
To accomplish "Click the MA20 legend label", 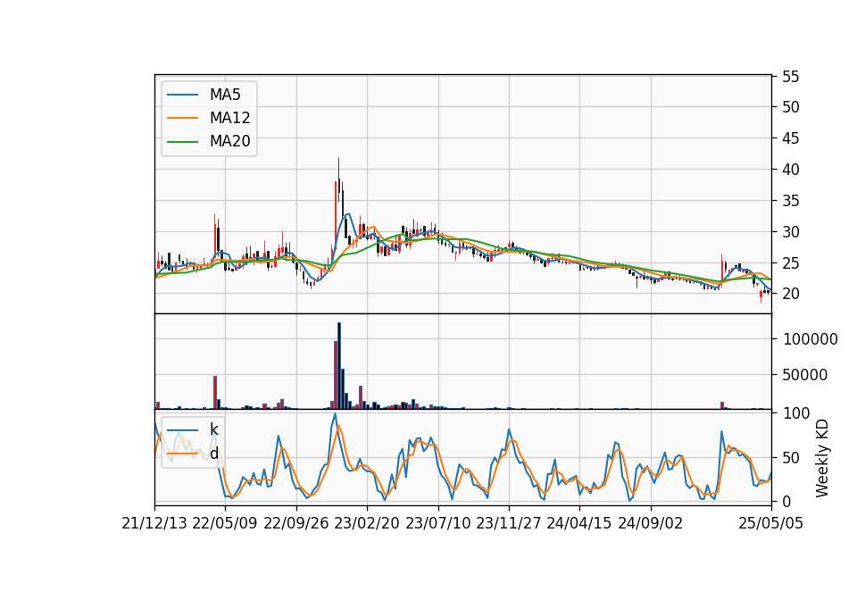I will 229,141.
